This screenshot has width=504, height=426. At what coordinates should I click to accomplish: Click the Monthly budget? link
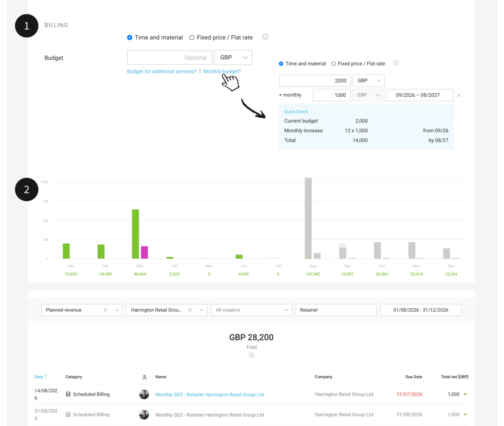(x=222, y=71)
